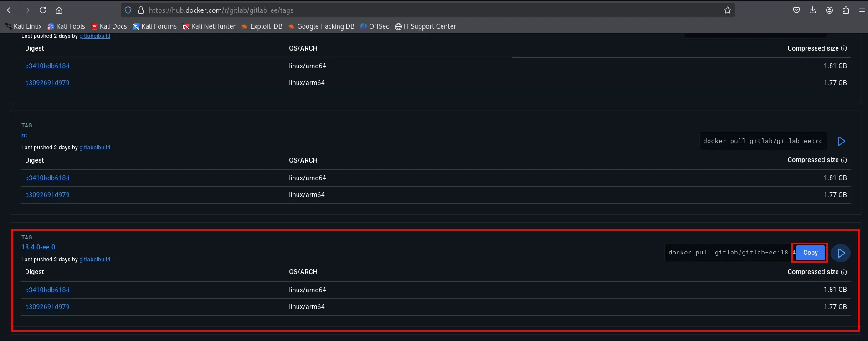
Task: Open digest b3410bdb618d in 18.4.0-ee.0 section
Action: tap(47, 290)
